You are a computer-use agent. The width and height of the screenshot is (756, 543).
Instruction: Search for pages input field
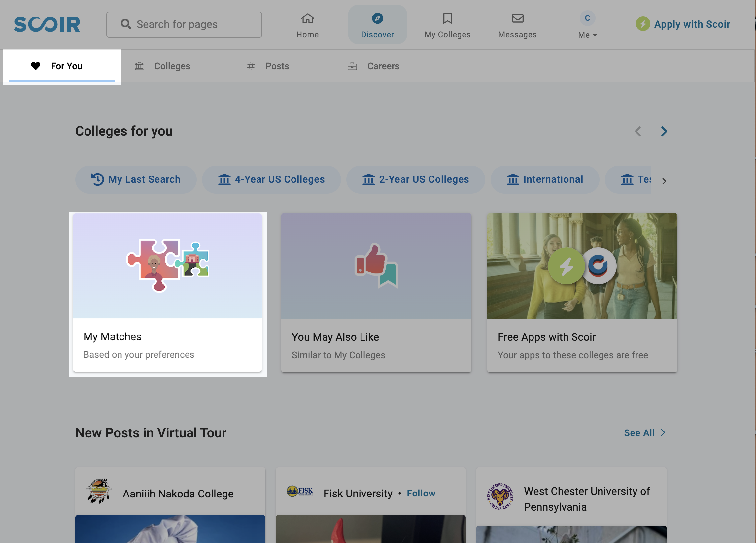184,25
